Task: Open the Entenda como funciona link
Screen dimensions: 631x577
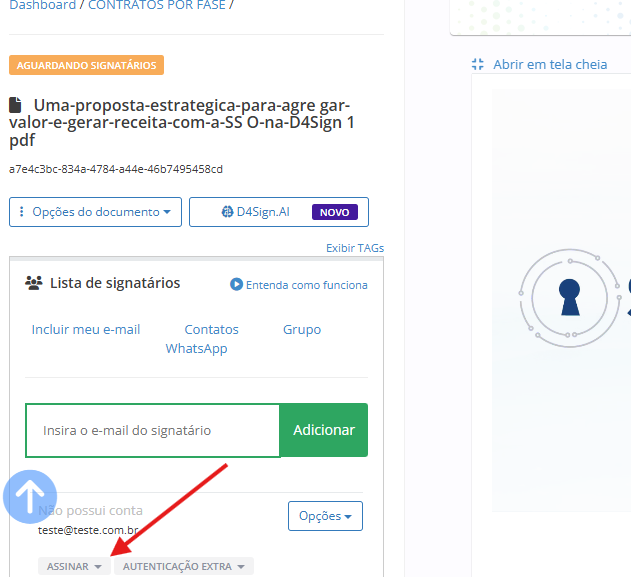Action: [x=306, y=285]
